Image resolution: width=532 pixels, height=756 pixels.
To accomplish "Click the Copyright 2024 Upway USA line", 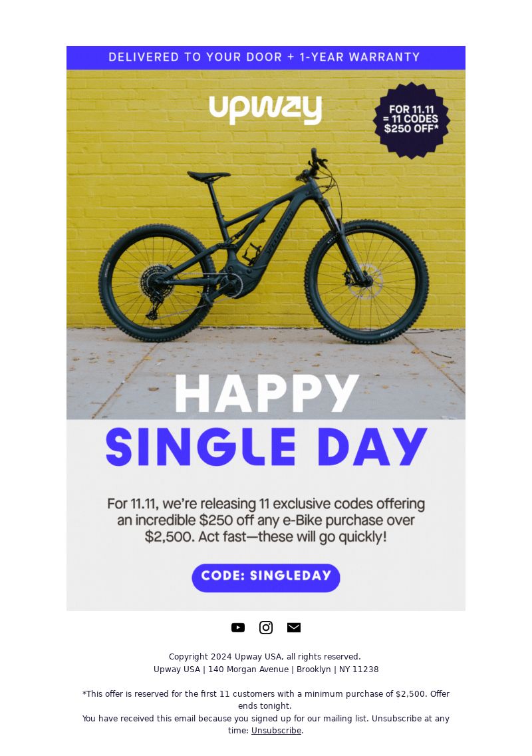I will pos(265,656).
